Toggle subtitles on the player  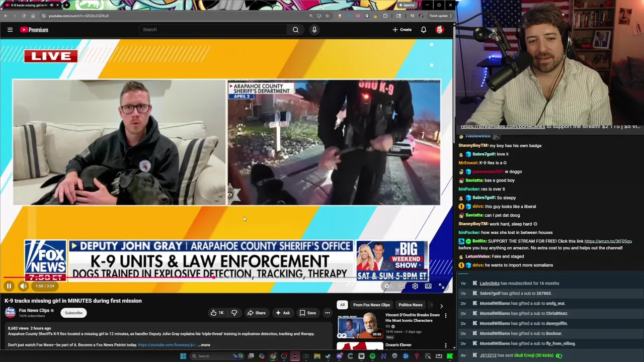tap(401, 286)
